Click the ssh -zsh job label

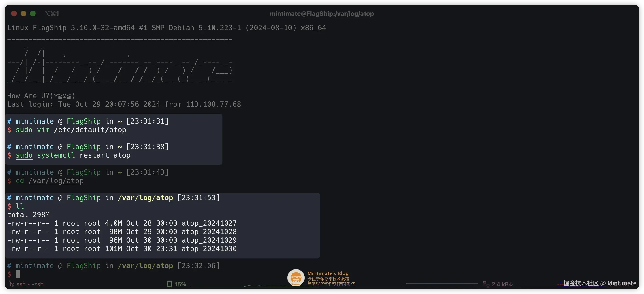tap(30, 284)
